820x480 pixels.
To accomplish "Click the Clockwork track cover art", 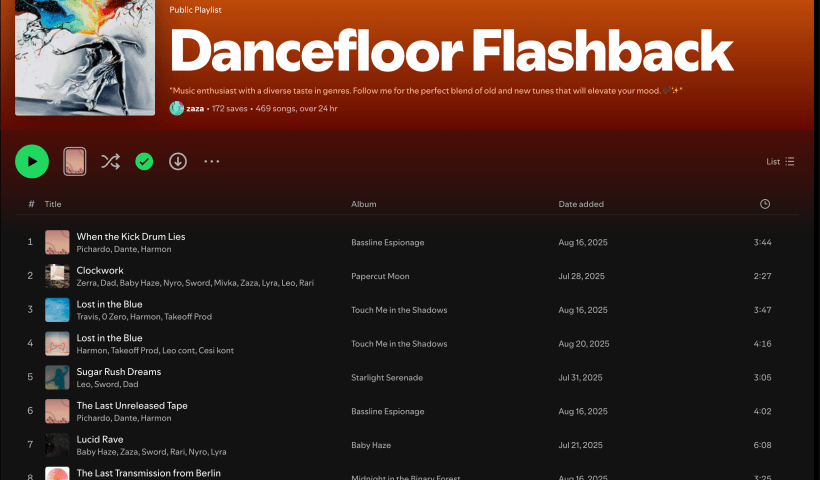I will [x=57, y=276].
